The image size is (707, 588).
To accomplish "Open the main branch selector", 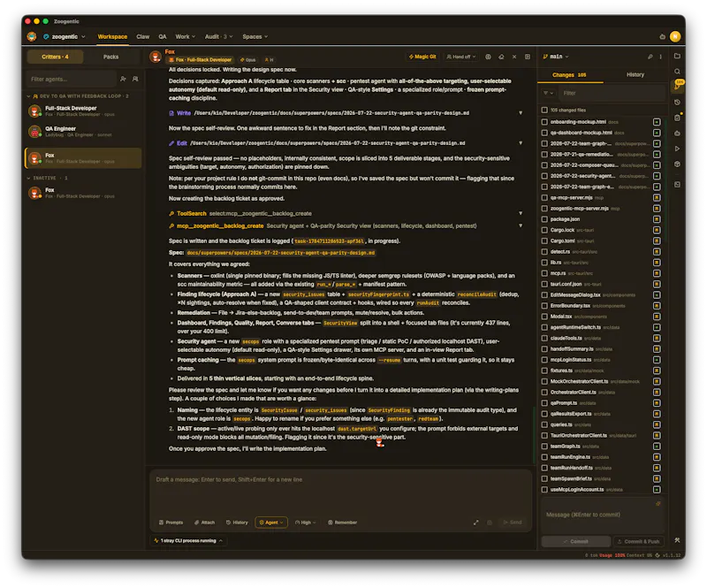I will coord(556,57).
